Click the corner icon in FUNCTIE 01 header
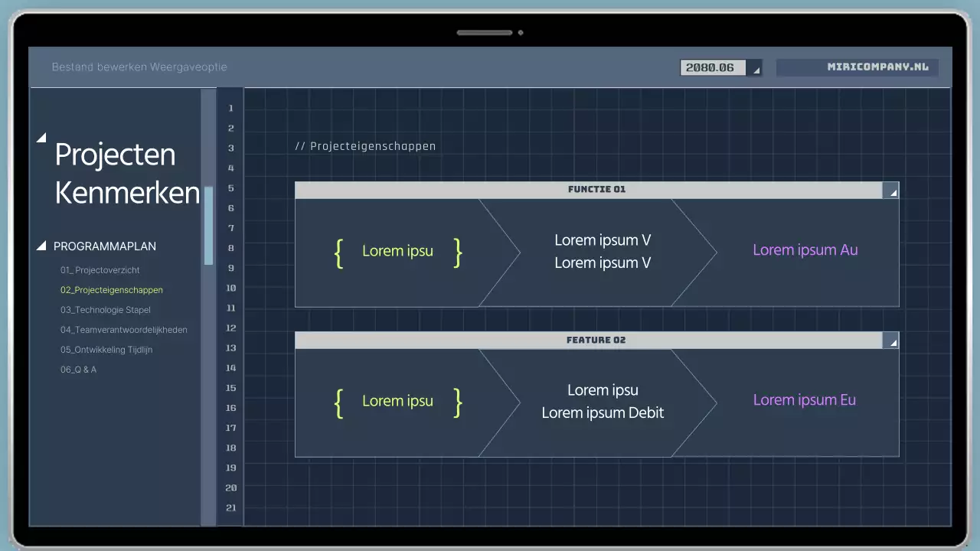This screenshot has height=551, width=980. 891,191
